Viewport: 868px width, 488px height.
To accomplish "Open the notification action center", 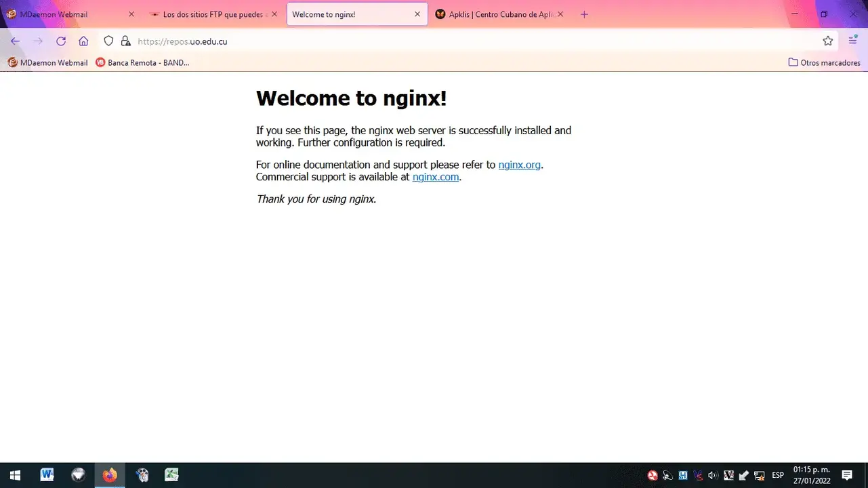I will point(847,475).
